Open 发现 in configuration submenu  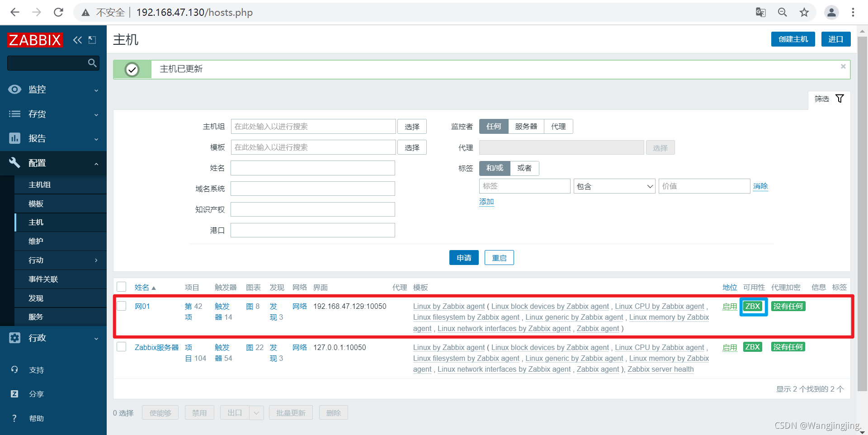61,298
